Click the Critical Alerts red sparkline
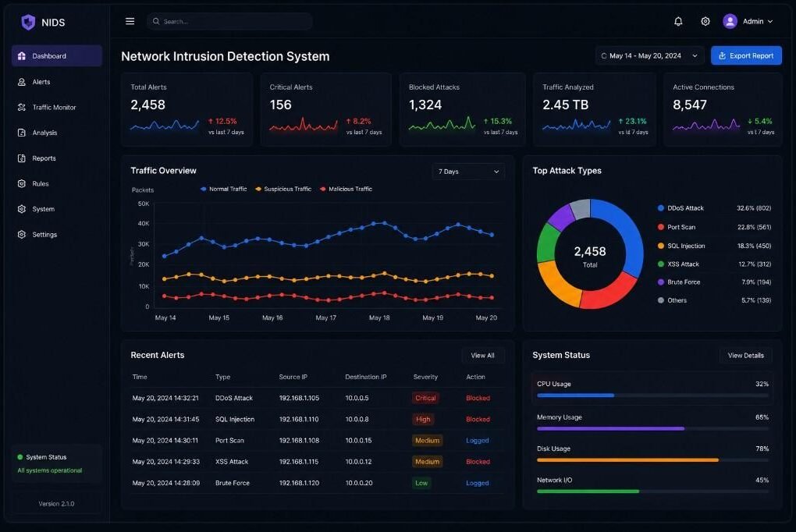 click(303, 124)
